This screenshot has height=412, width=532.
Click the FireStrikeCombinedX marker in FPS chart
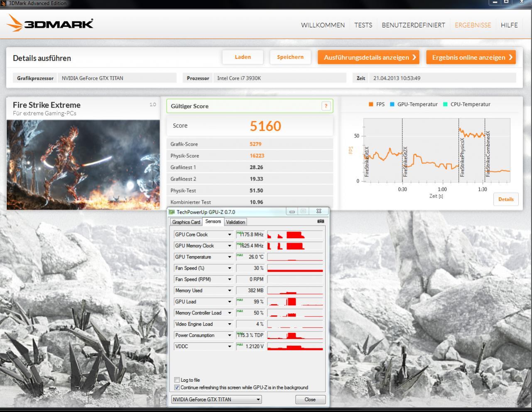point(488,154)
